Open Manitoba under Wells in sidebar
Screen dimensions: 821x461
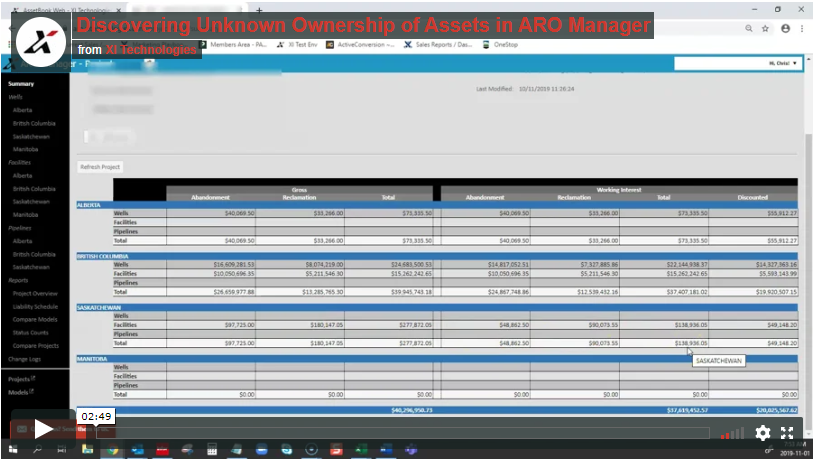pyautogui.click(x=25, y=149)
